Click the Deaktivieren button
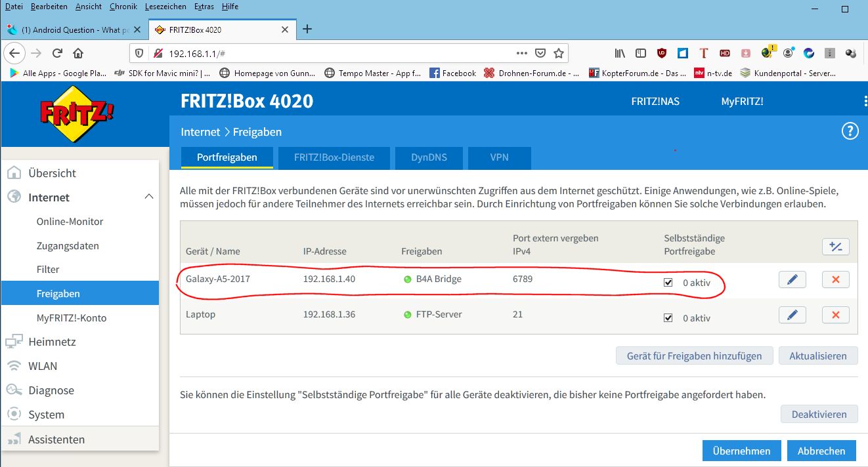868x467 pixels. pyautogui.click(x=819, y=414)
